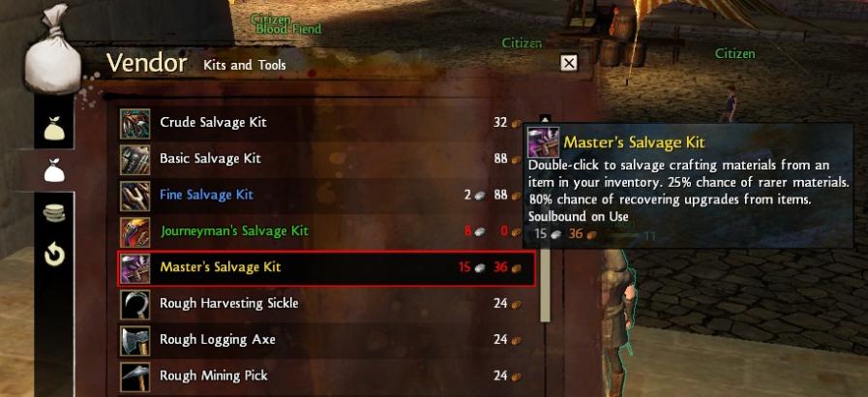Image resolution: width=868 pixels, height=397 pixels.
Task: Click the large white vendor sack icon
Action: pos(53,49)
